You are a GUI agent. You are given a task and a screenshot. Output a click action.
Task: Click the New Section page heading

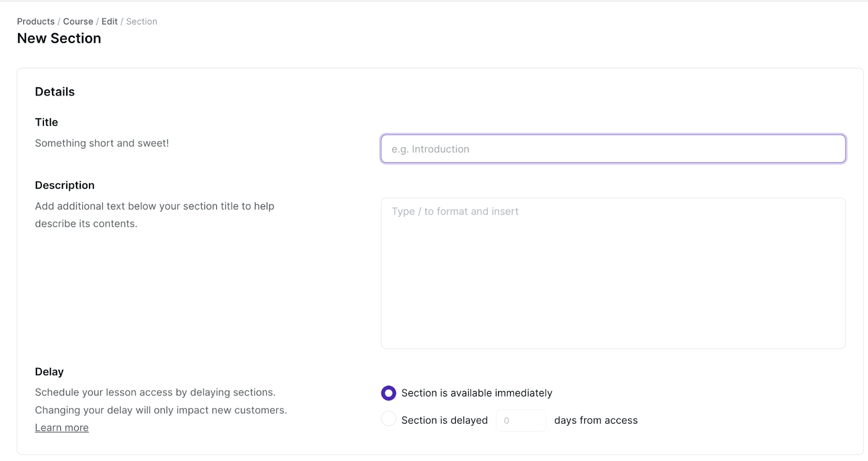pyautogui.click(x=59, y=39)
